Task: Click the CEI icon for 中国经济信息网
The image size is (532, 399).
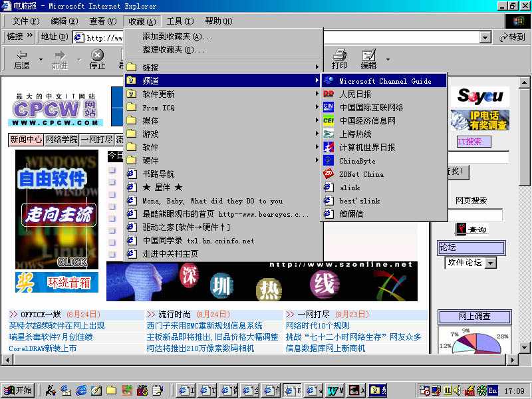Action: pos(329,120)
